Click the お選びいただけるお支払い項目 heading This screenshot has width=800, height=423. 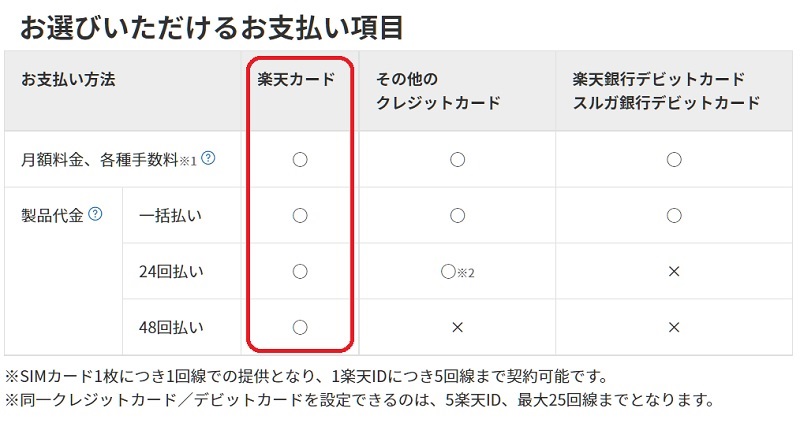212,28
